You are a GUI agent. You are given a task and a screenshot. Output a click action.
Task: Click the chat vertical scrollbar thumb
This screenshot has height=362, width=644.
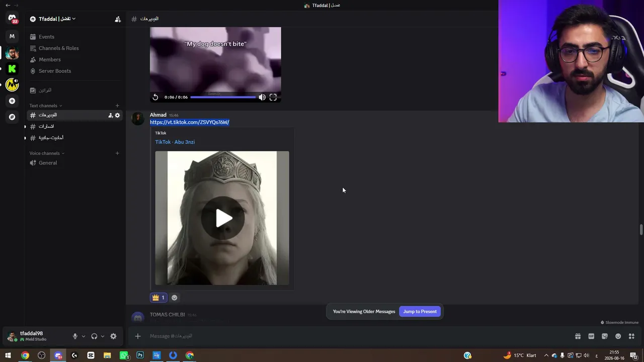click(641, 230)
